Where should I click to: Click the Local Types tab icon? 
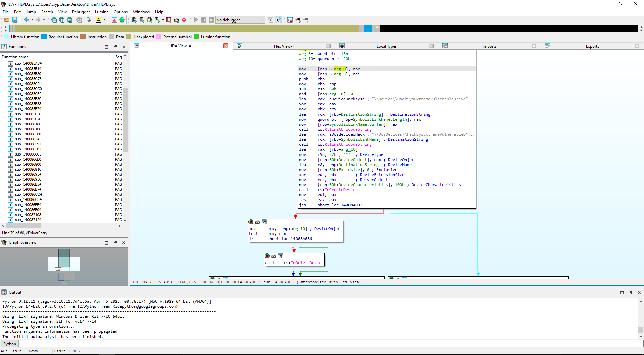click(x=342, y=46)
